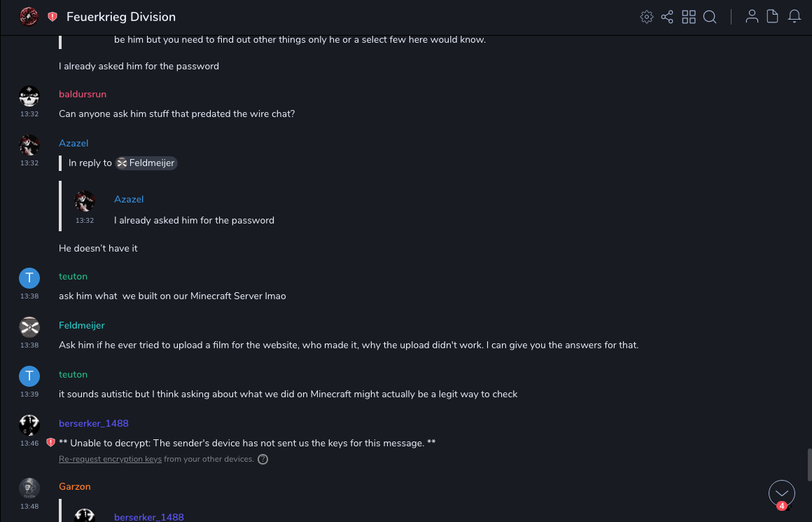
Task: Click the red encryption shield in header
Action: (52, 17)
